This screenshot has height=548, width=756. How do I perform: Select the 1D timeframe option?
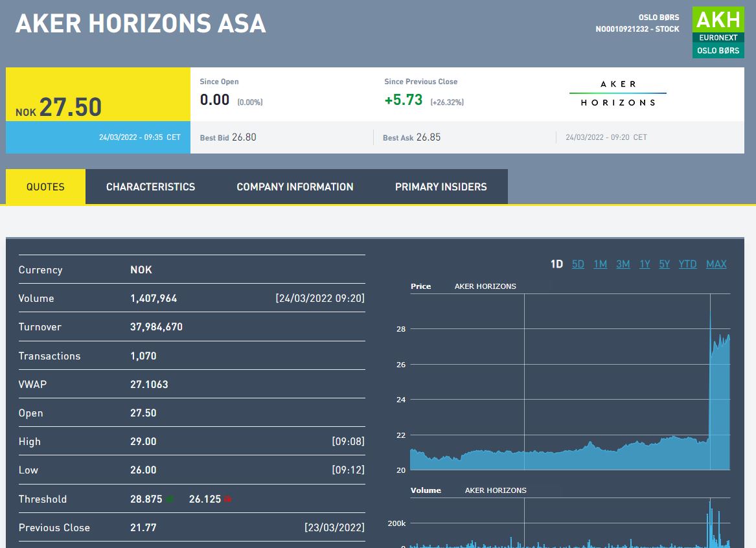556,264
